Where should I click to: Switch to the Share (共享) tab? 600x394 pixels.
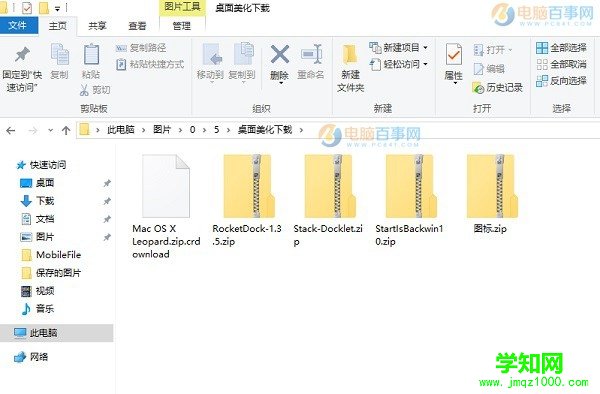pos(97,26)
